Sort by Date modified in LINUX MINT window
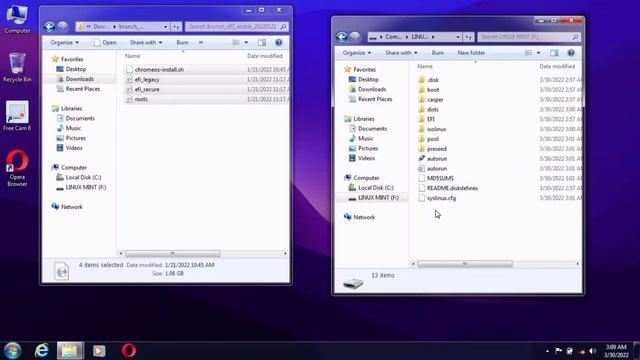 (x=557, y=66)
